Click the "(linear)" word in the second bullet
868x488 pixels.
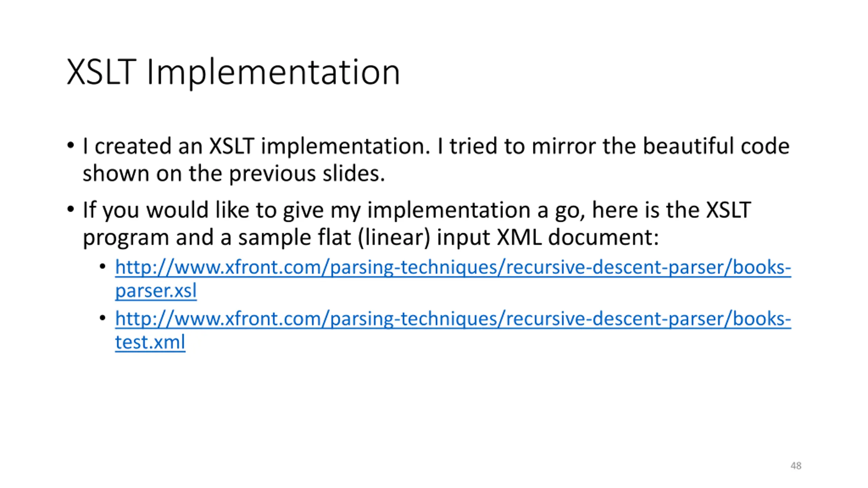[x=394, y=237]
